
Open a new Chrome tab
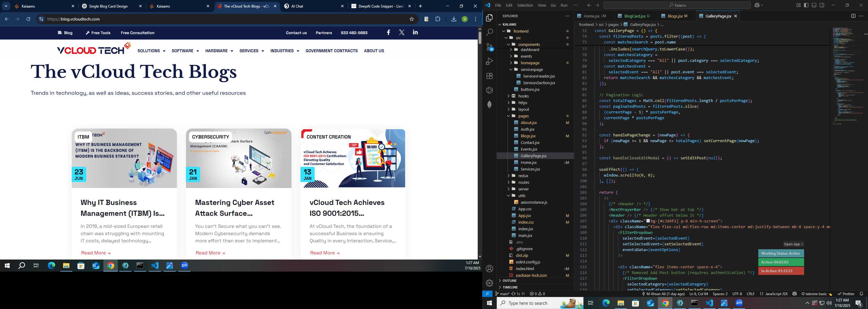(x=420, y=6)
